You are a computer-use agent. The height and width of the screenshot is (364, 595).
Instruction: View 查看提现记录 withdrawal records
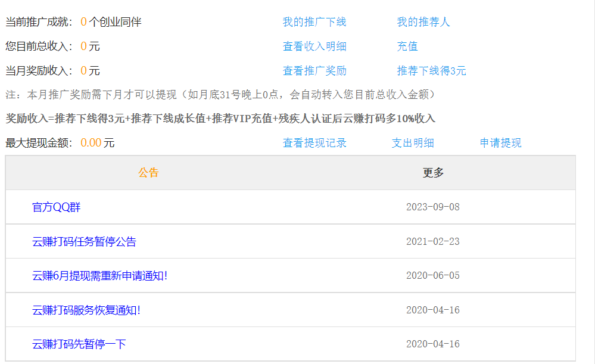(314, 143)
